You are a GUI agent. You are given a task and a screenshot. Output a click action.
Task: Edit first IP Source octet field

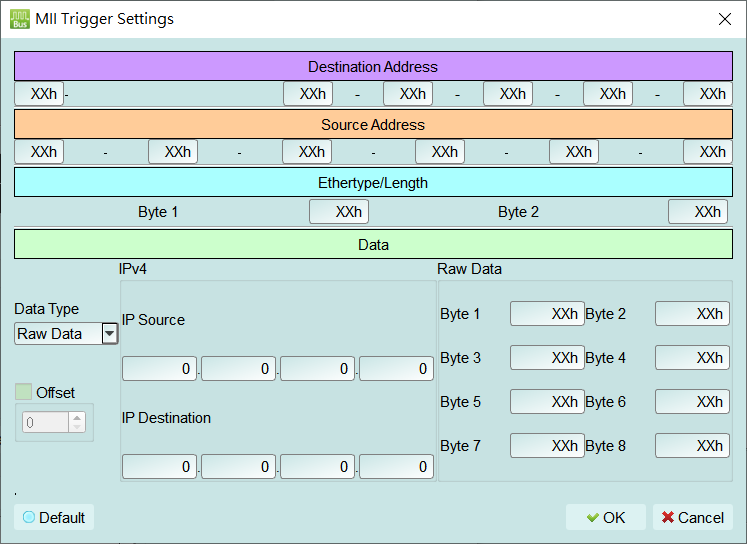pyautogui.click(x=159, y=368)
